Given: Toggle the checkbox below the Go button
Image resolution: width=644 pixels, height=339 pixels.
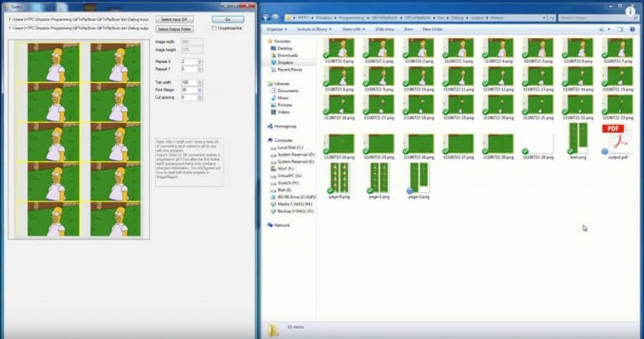Looking at the screenshot, I should pos(214,29).
